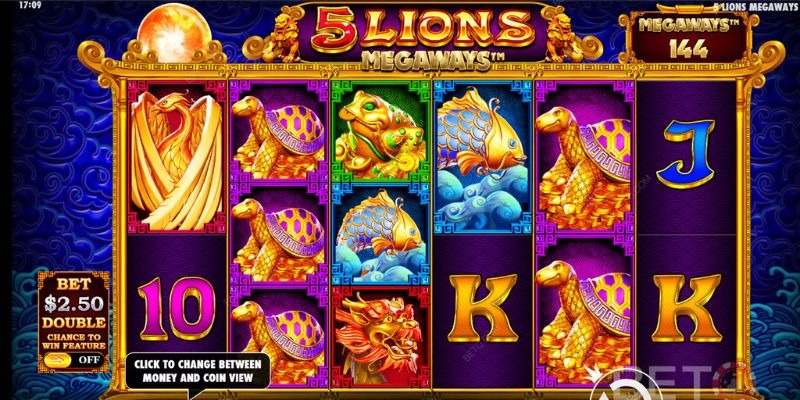Click the green golden toad symbol

(x=381, y=132)
